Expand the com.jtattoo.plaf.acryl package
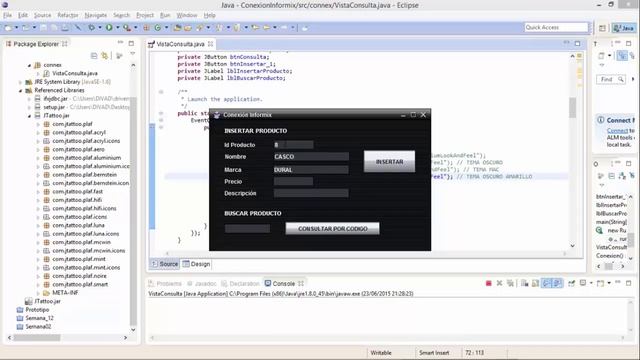 pos(38,133)
